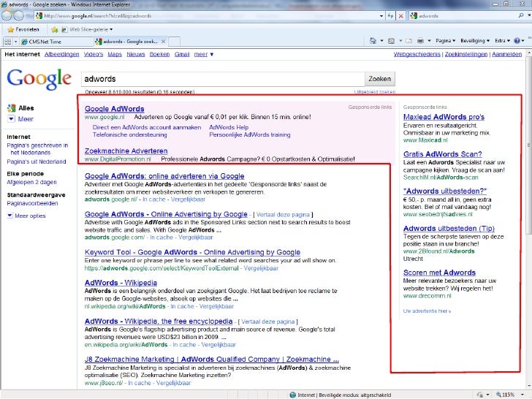Expand Meer opties in the left sidebar

[26, 216]
